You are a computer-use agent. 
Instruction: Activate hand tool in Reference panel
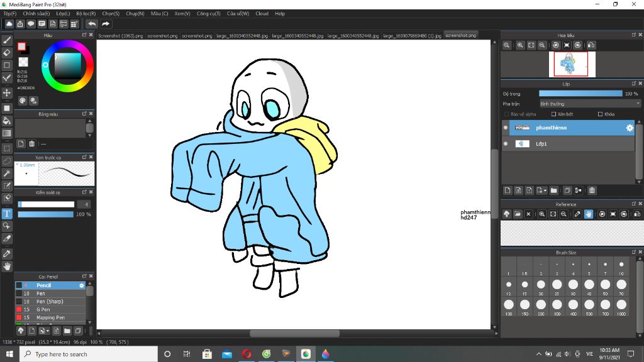[589, 214]
